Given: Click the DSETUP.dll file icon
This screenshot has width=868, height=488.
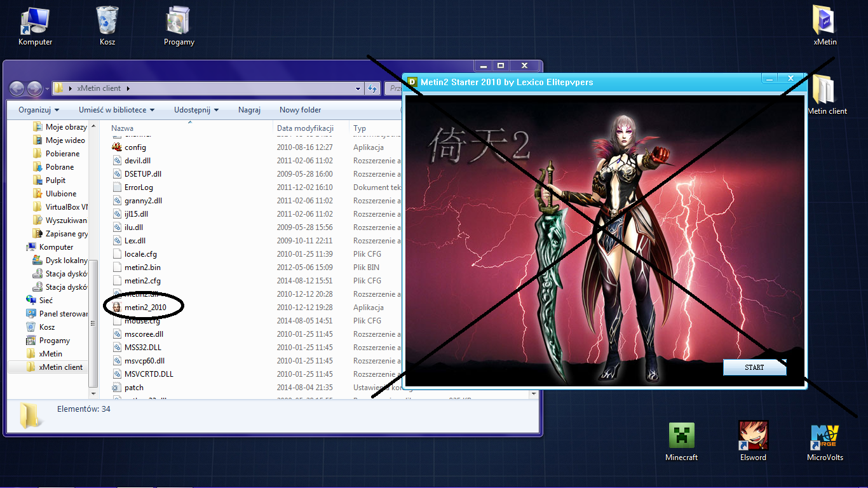Looking at the screenshot, I should click(x=116, y=174).
